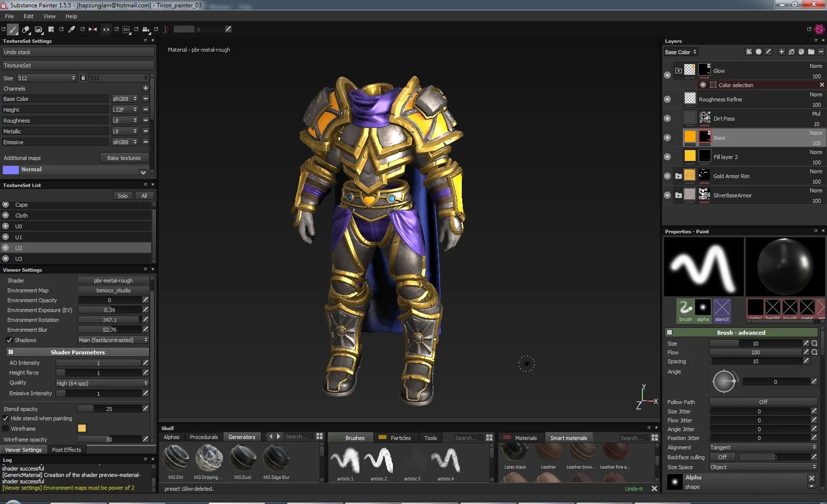The width and height of the screenshot is (827, 504).
Task: Open the Quality High (64 spp) dropdown
Action: pyautogui.click(x=102, y=383)
